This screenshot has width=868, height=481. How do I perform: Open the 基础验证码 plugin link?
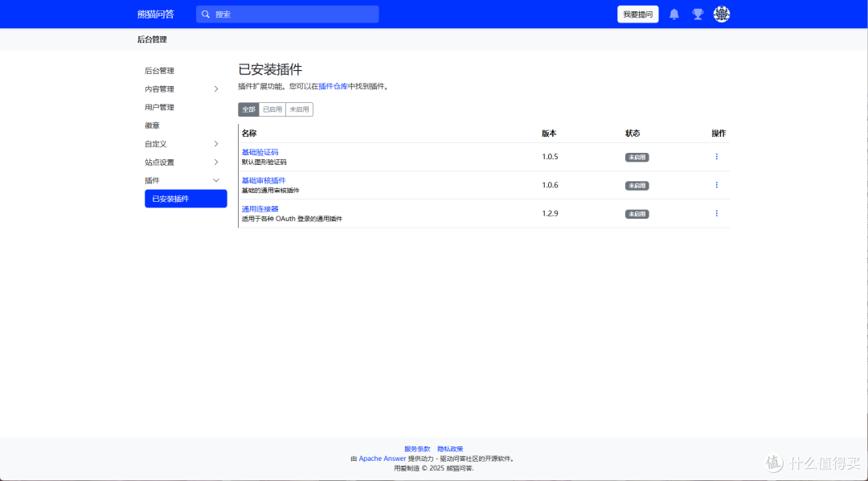point(260,152)
